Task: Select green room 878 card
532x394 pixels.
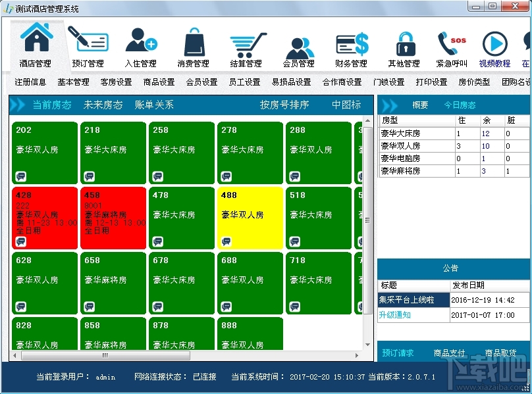Action: [182, 333]
